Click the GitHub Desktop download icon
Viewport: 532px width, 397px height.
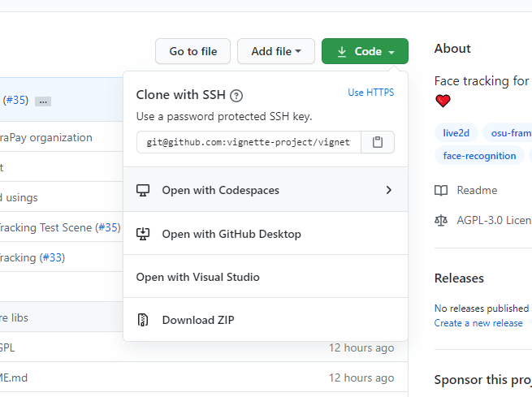point(143,234)
